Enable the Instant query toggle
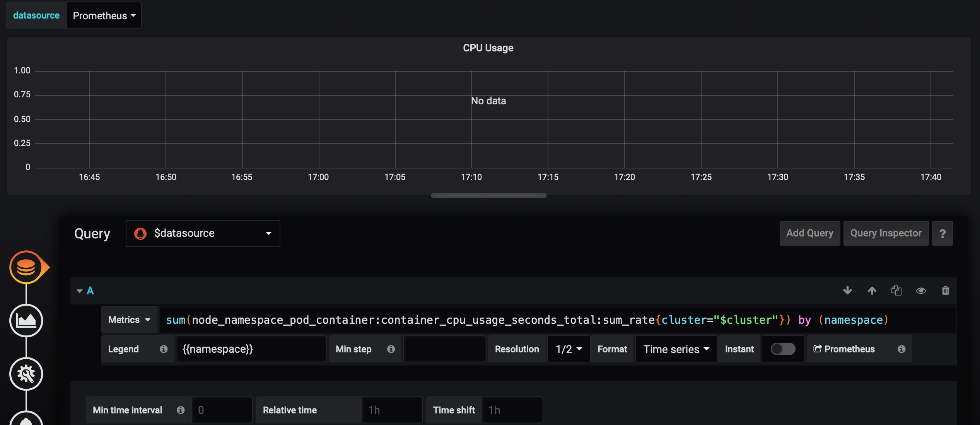The image size is (980, 425). [x=783, y=349]
